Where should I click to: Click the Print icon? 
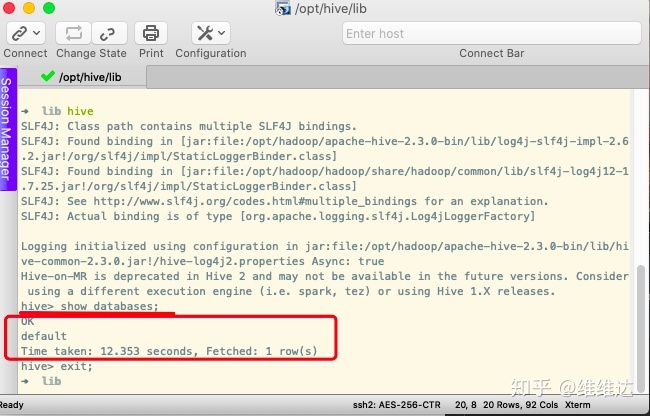[151, 33]
